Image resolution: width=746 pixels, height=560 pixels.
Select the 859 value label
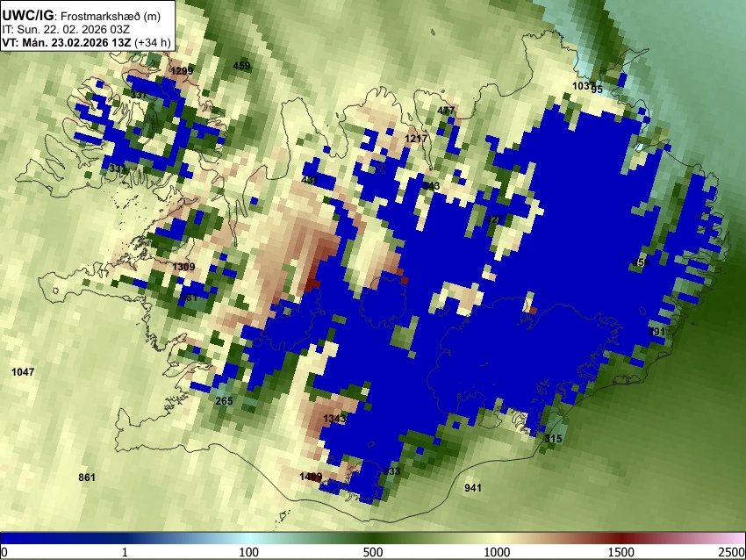click(x=641, y=262)
